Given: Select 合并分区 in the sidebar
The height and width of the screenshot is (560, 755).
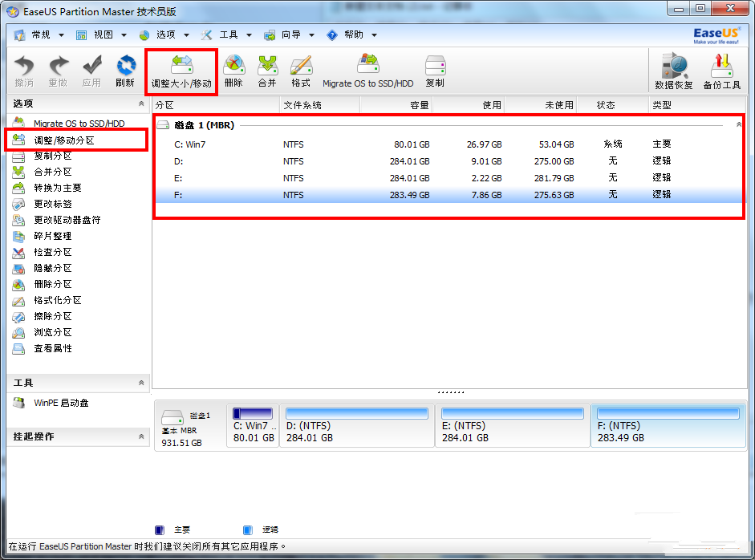Looking at the screenshot, I should pyautogui.click(x=43, y=172).
